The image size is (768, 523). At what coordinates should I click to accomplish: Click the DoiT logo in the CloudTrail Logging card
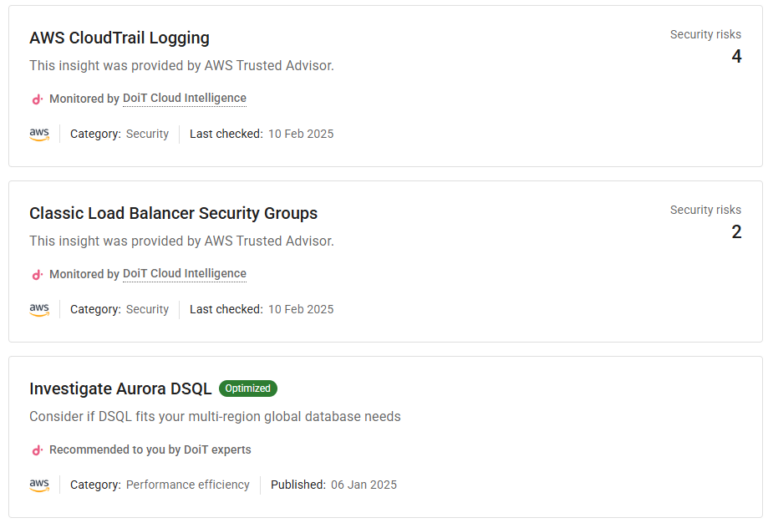[38, 99]
